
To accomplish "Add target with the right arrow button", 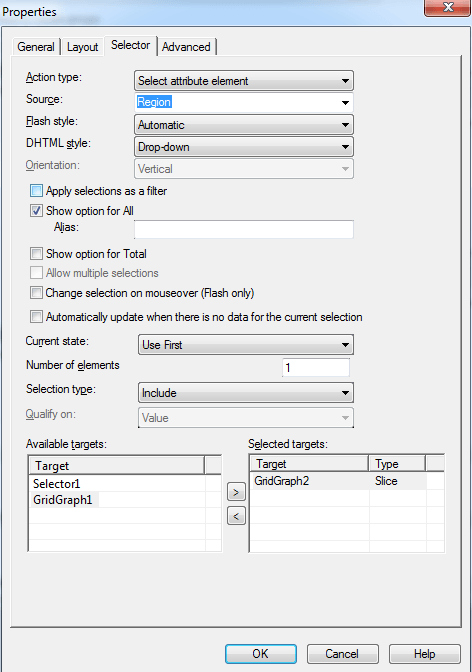I will coord(236,492).
